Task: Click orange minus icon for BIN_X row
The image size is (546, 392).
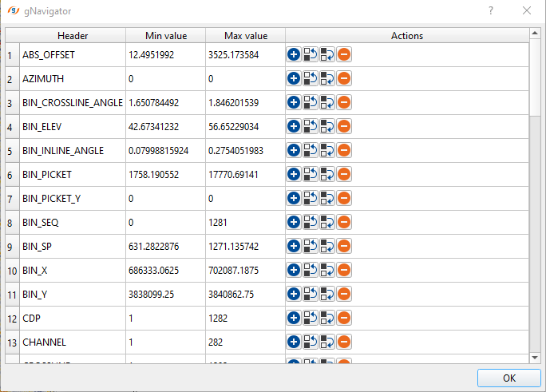Action: coord(344,270)
